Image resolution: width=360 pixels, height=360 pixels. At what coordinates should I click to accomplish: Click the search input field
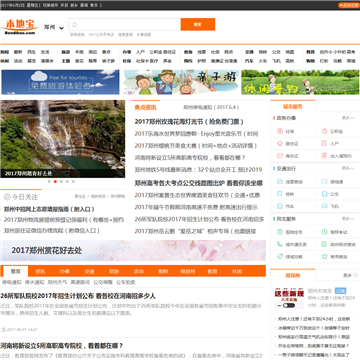tap(125, 24)
